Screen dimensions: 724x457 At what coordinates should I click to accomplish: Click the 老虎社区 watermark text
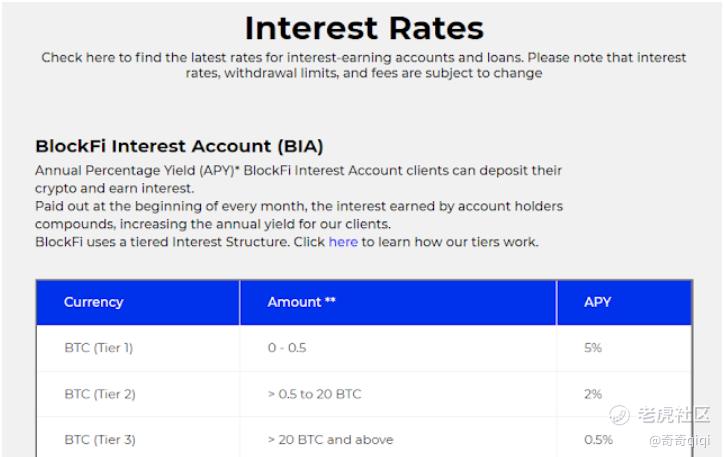pyautogui.click(x=674, y=415)
